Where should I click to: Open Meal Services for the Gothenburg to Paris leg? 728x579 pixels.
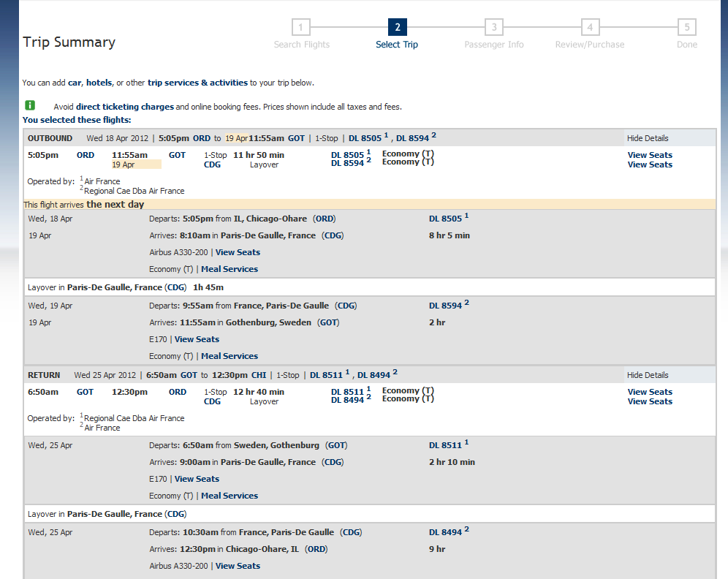coord(229,496)
